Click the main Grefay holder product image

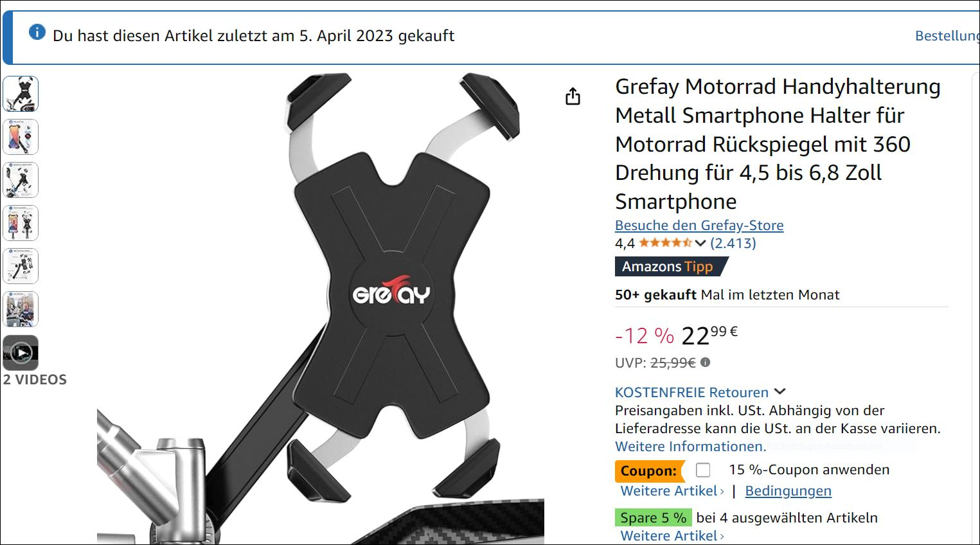pos(321,308)
